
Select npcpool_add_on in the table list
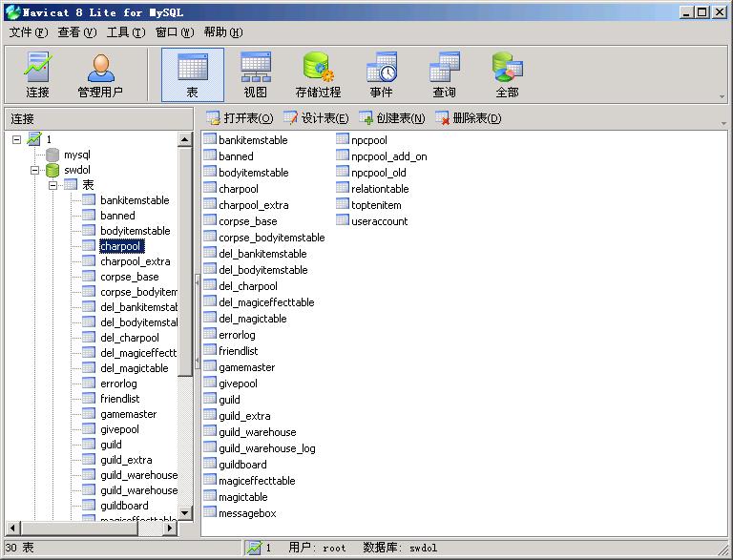pyautogui.click(x=389, y=156)
